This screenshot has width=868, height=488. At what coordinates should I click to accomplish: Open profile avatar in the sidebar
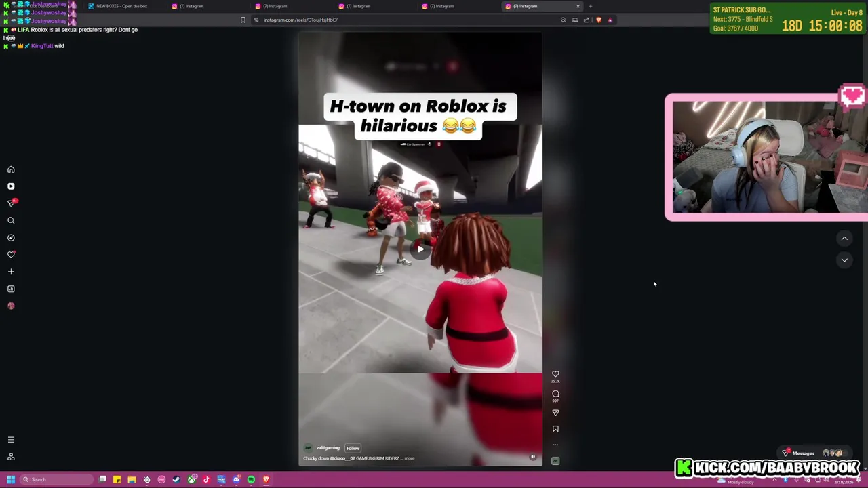point(11,306)
